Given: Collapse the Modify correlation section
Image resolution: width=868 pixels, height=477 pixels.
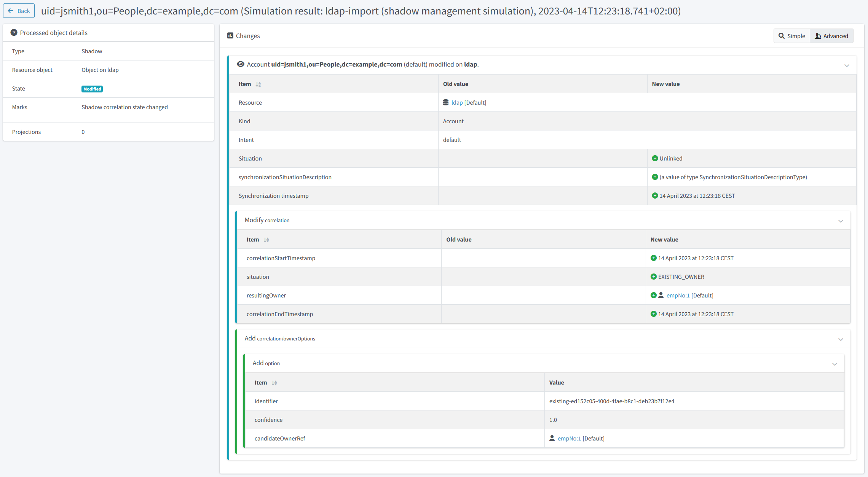Looking at the screenshot, I should 841,221.
